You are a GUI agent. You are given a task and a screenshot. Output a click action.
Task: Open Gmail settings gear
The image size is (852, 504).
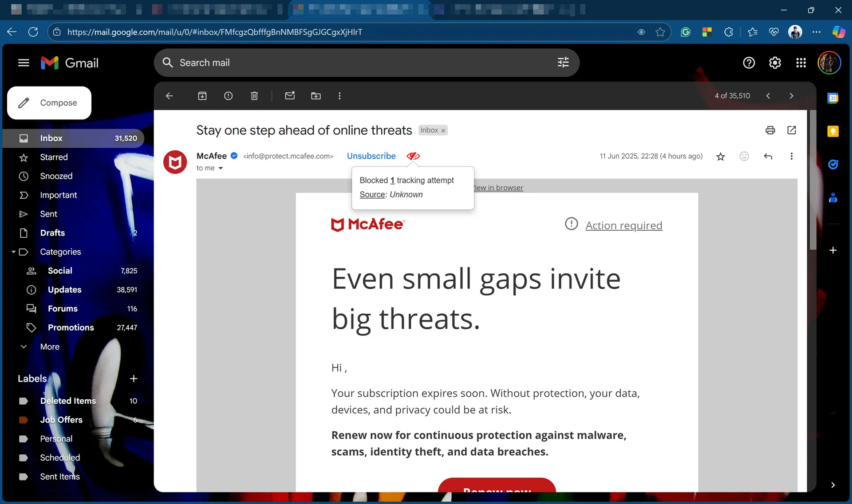coord(775,63)
